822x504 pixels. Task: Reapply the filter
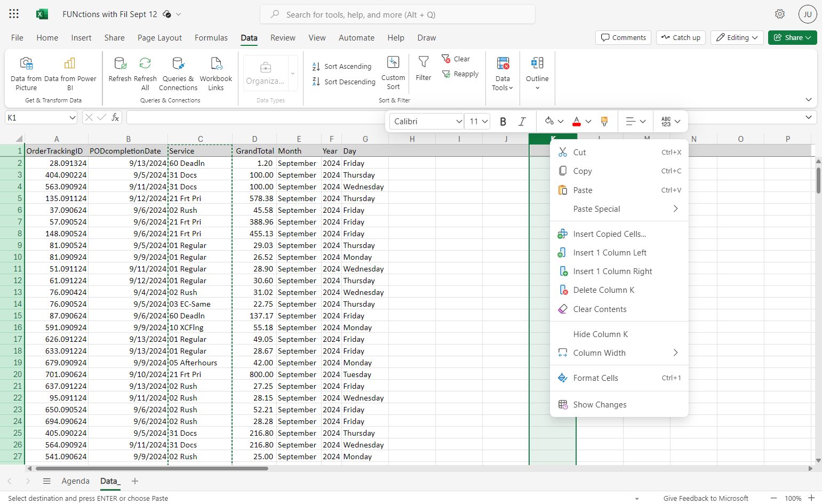(460, 74)
